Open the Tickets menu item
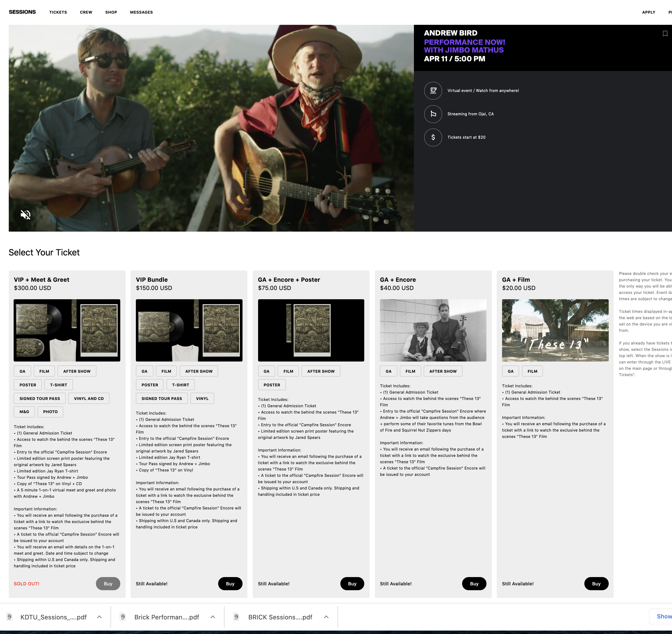The height and width of the screenshot is (634, 672). coord(58,12)
